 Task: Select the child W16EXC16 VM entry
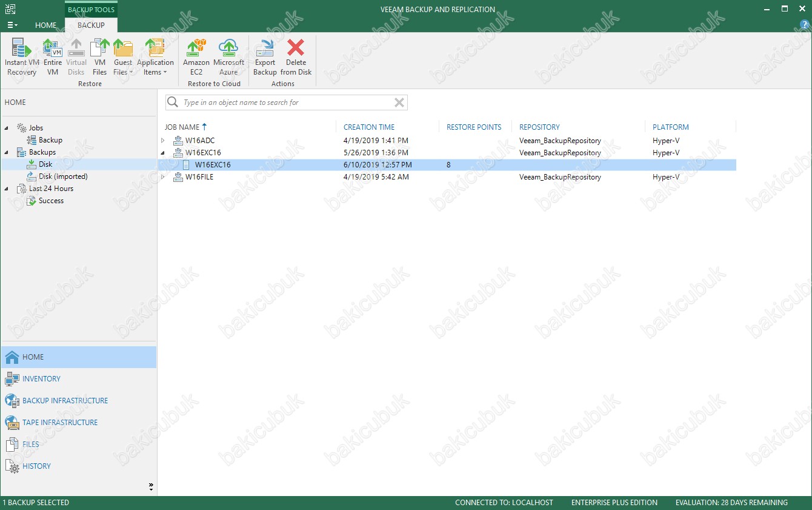pos(447,165)
